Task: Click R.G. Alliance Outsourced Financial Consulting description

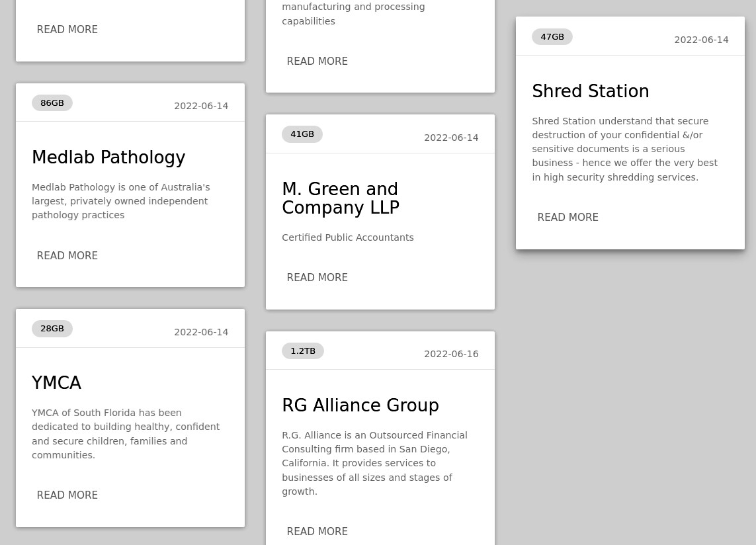Action: [x=374, y=464]
